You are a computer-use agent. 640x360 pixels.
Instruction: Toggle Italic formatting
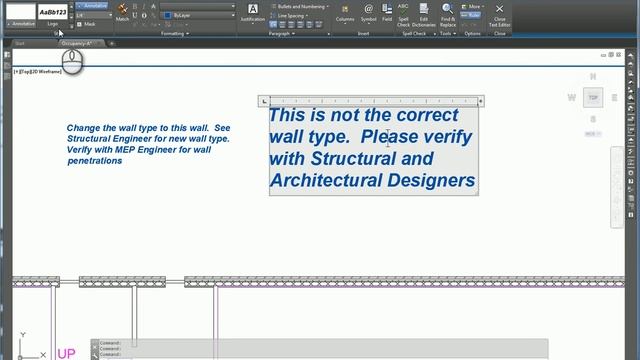144,7
